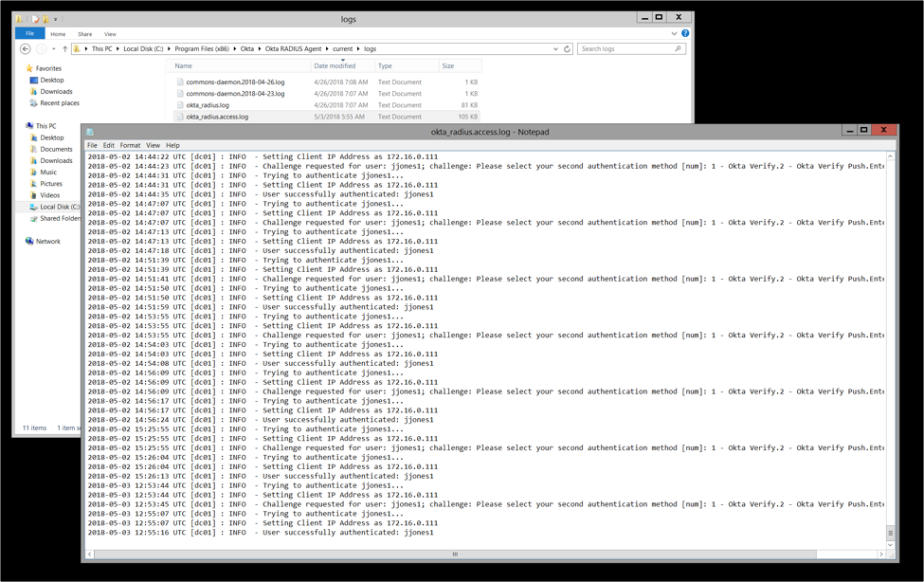Click the Up one level arrow

point(64,49)
